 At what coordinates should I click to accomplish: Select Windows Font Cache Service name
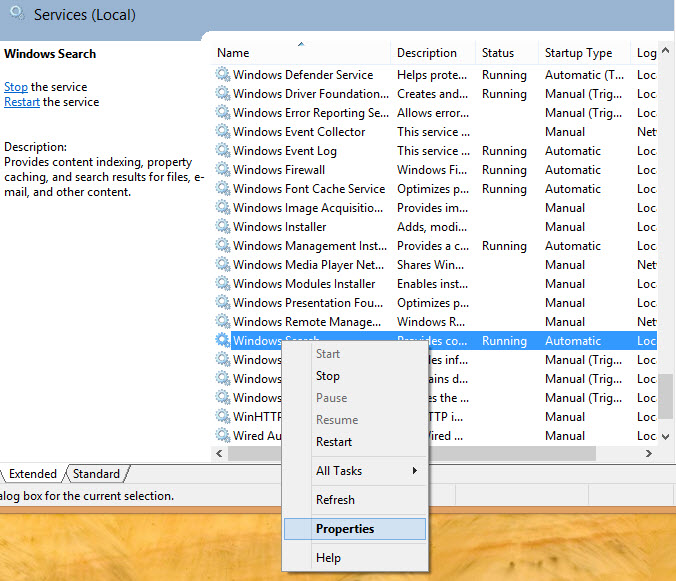309,189
